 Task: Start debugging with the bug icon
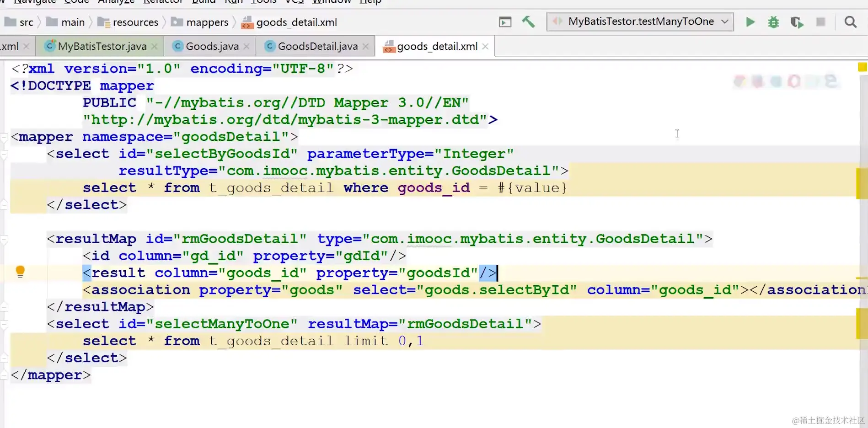pos(773,22)
